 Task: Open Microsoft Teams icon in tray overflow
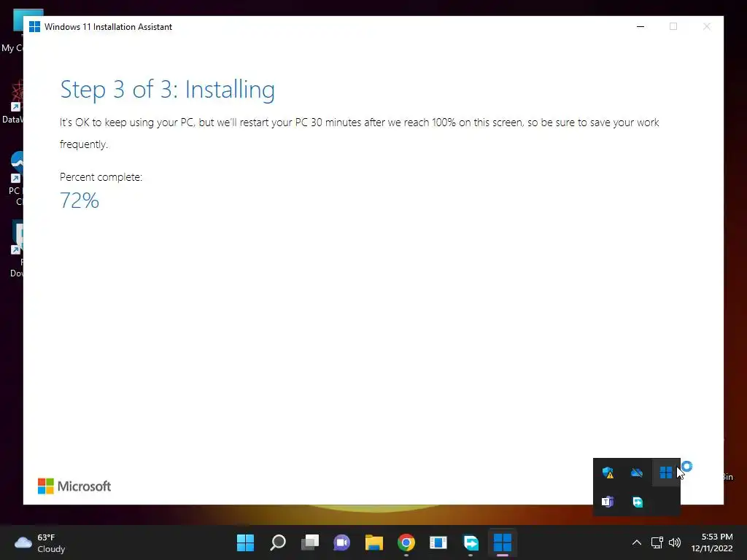click(608, 502)
